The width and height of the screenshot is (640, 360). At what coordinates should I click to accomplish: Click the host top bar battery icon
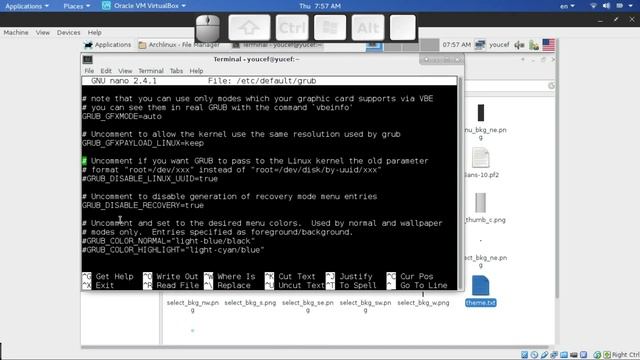pyautogui.click(x=620, y=6)
